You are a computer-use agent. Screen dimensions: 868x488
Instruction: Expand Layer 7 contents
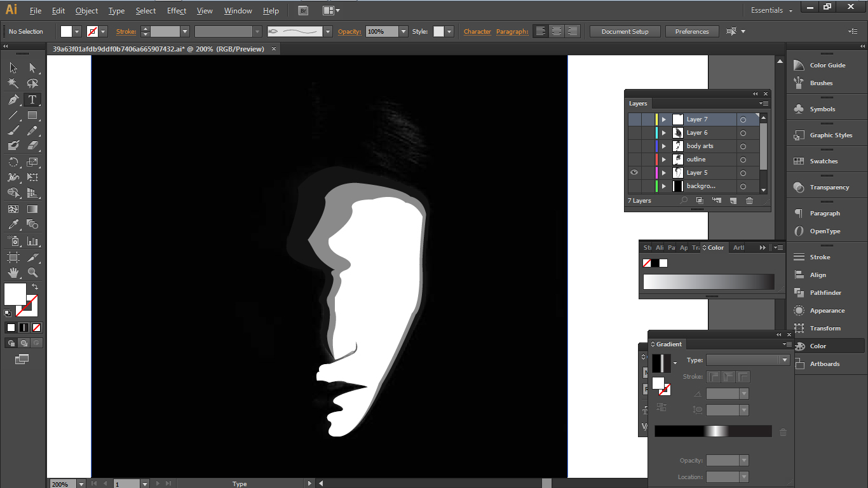coord(664,119)
